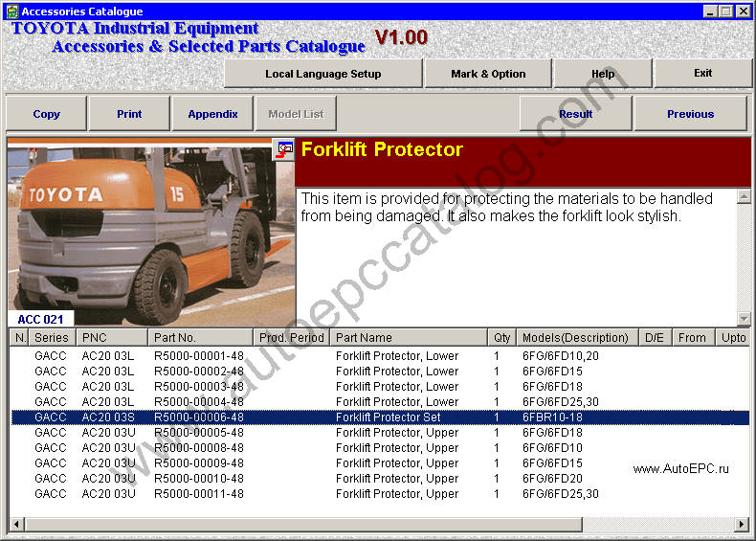Sort by the Series column header

pos(52,337)
